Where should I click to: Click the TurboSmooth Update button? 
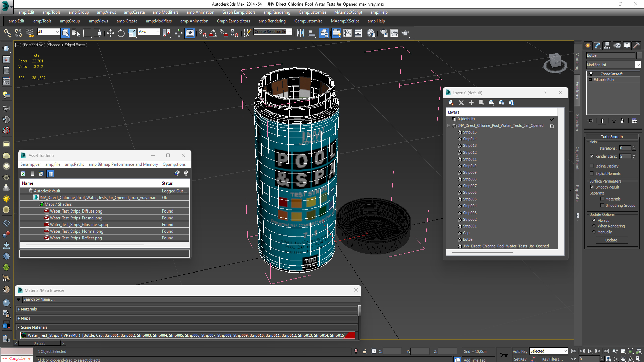click(611, 240)
